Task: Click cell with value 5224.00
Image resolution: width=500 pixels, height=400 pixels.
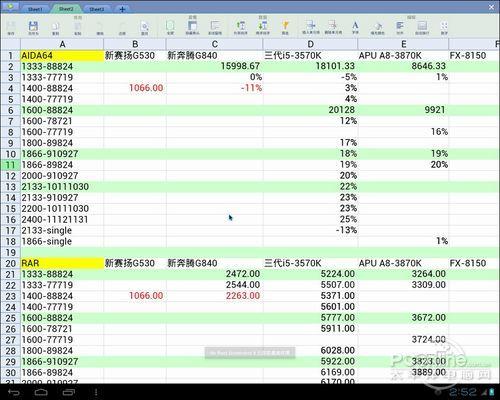Action: pos(310,274)
